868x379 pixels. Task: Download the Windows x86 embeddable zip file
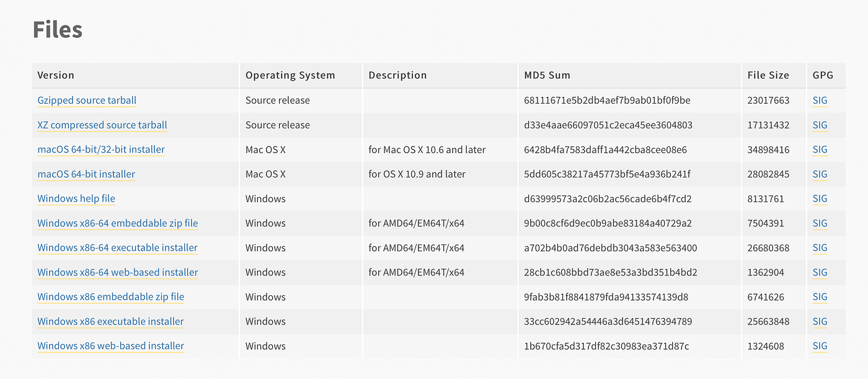pyautogui.click(x=110, y=297)
